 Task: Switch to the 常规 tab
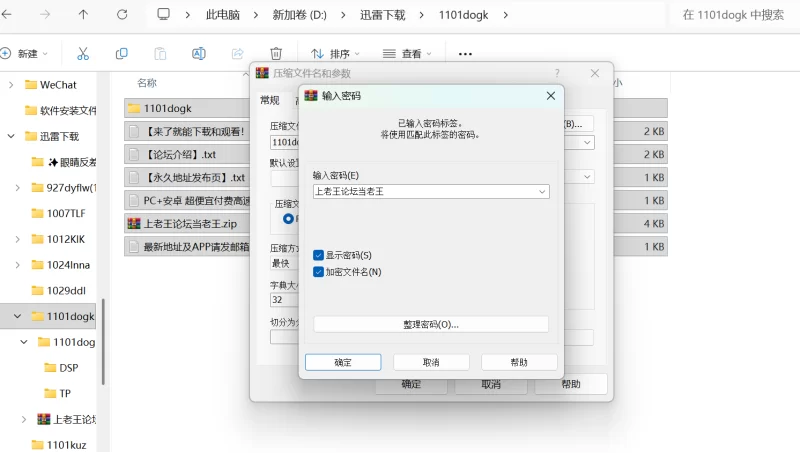tap(270, 100)
